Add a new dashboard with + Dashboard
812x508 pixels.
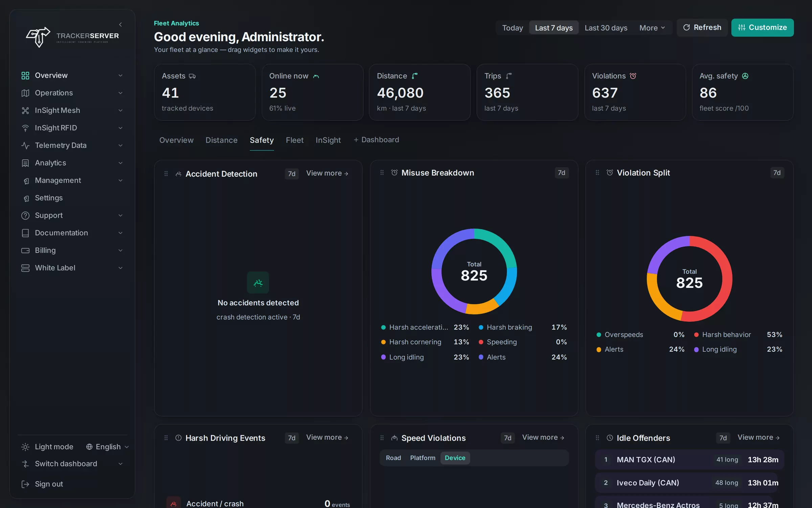pos(376,140)
